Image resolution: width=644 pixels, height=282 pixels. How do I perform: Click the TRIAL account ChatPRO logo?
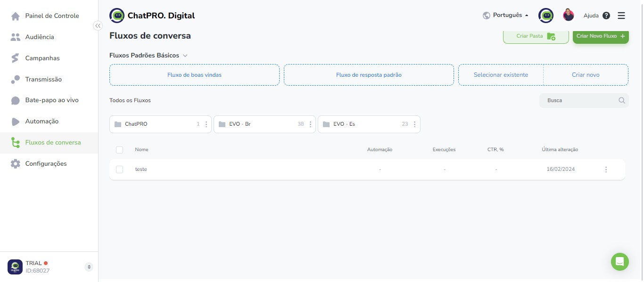click(15, 267)
